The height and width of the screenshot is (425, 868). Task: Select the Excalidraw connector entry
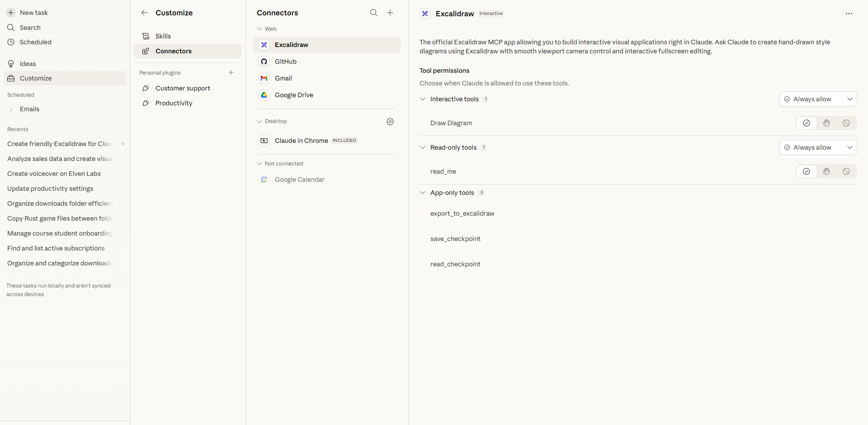tap(327, 45)
